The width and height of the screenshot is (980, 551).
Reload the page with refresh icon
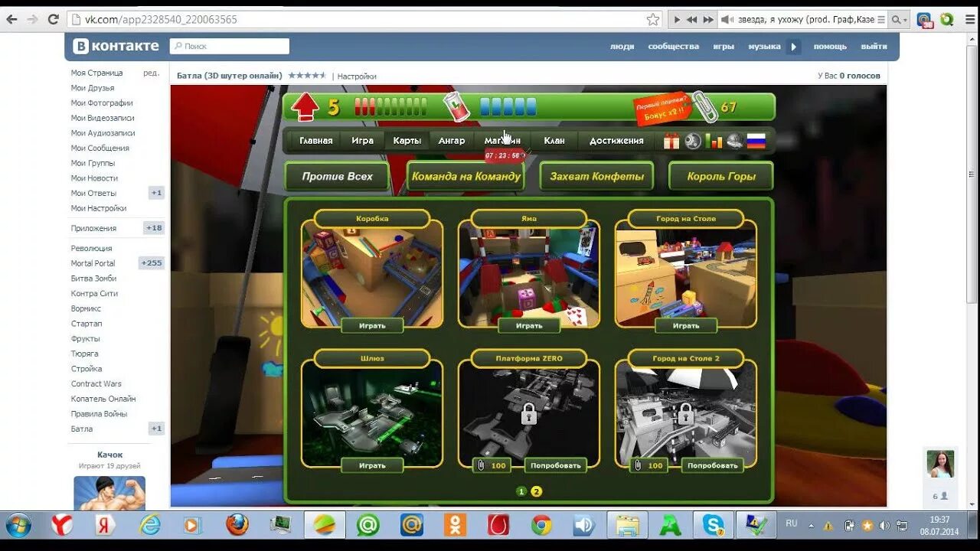(x=53, y=19)
